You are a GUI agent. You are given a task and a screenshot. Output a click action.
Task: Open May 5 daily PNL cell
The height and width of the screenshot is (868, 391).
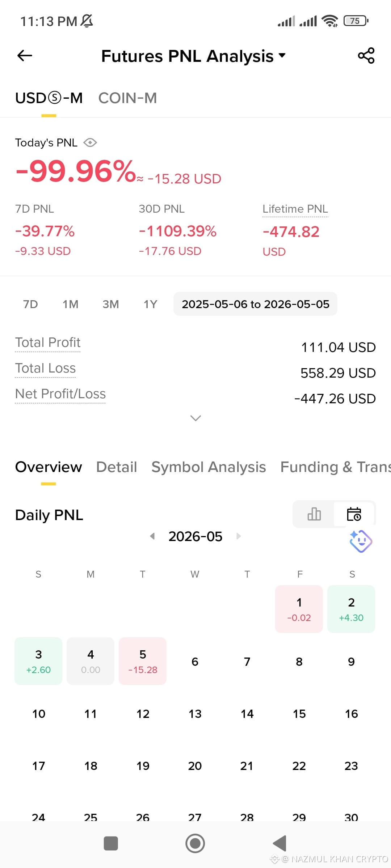143,661
